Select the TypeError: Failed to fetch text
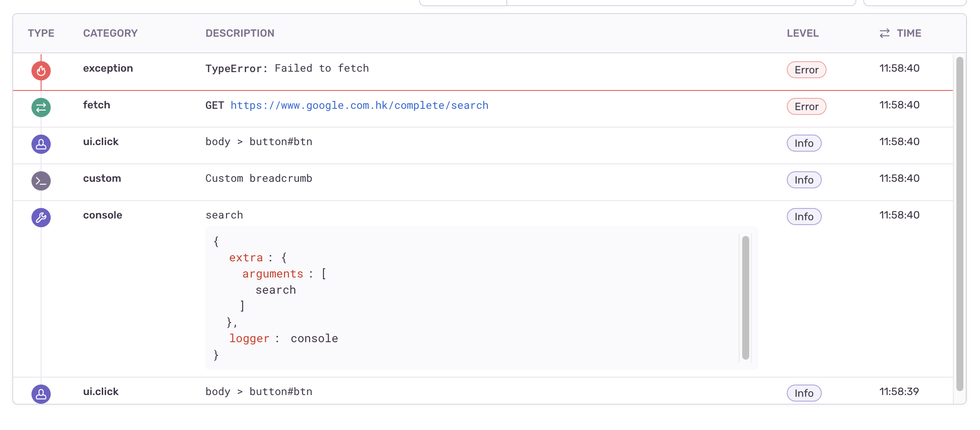Image resolution: width=980 pixels, height=430 pixels. pos(287,69)
